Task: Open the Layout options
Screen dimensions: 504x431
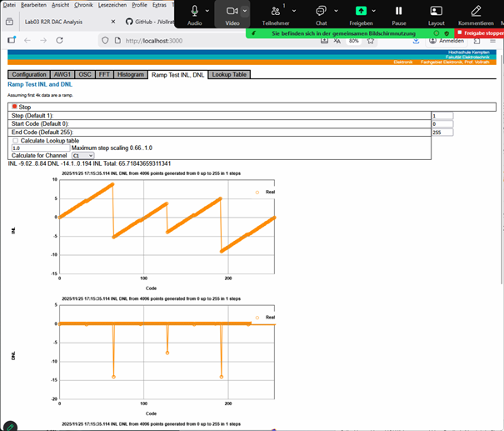Action: pos(436,12)
